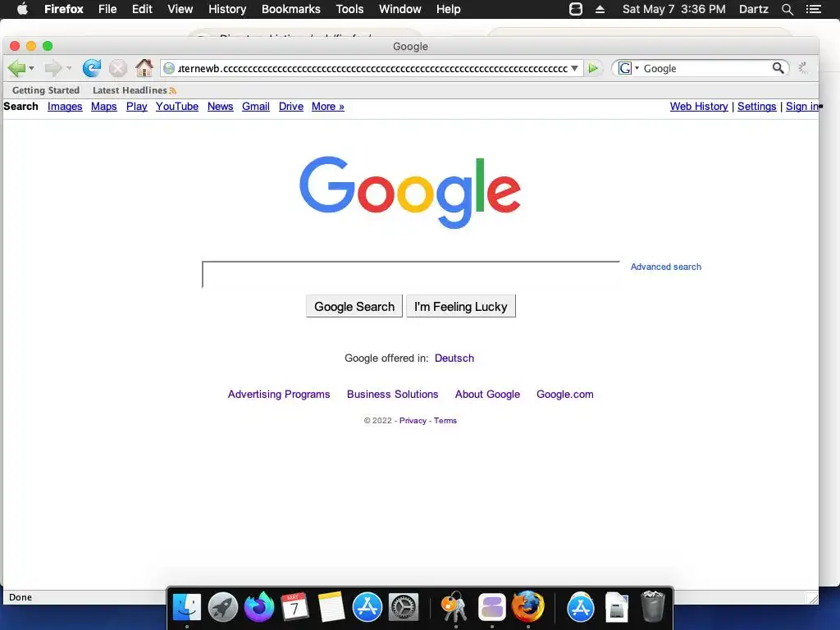Open the View menu
This screenshot has height=630, width=840.
click(180, 9)
